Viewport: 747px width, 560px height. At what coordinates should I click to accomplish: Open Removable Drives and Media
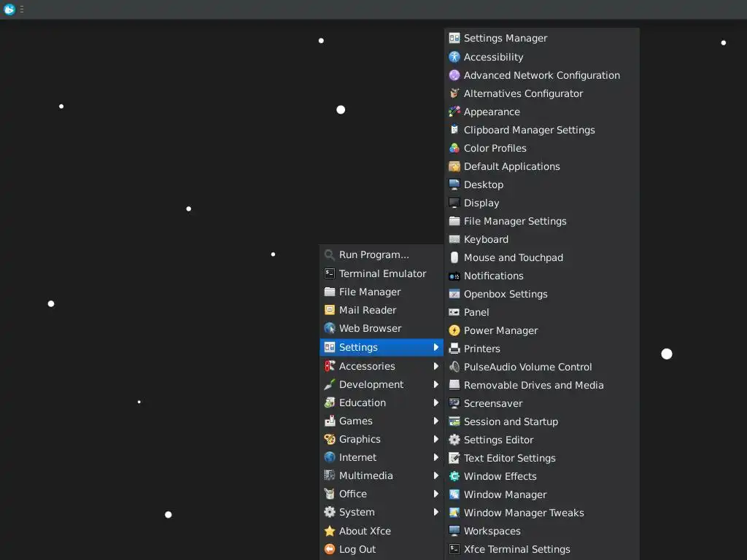coord(542,385)
